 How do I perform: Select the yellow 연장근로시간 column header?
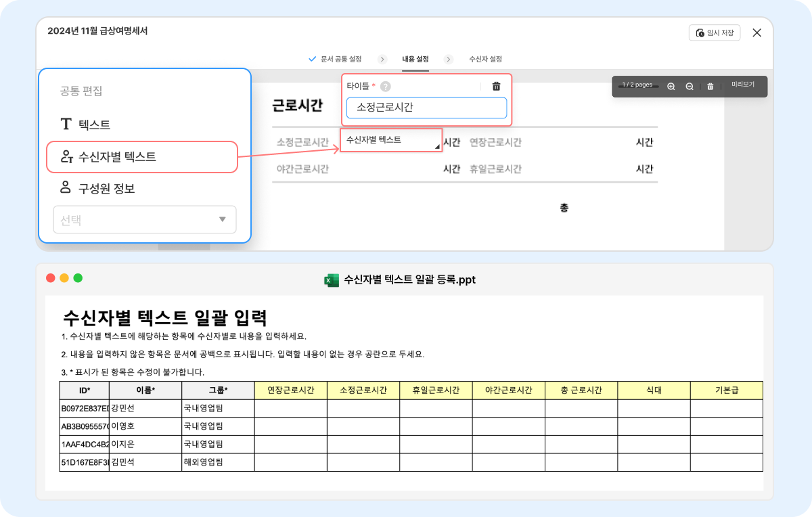click(291, 390)
